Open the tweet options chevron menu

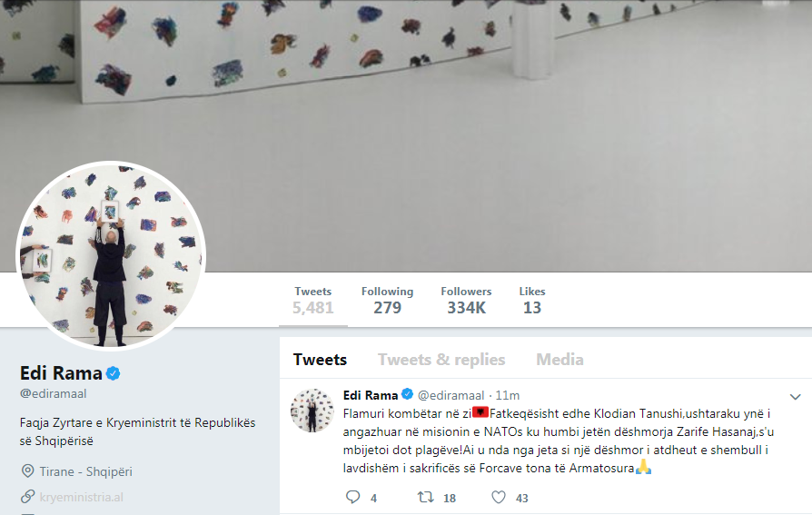(795, 397)
